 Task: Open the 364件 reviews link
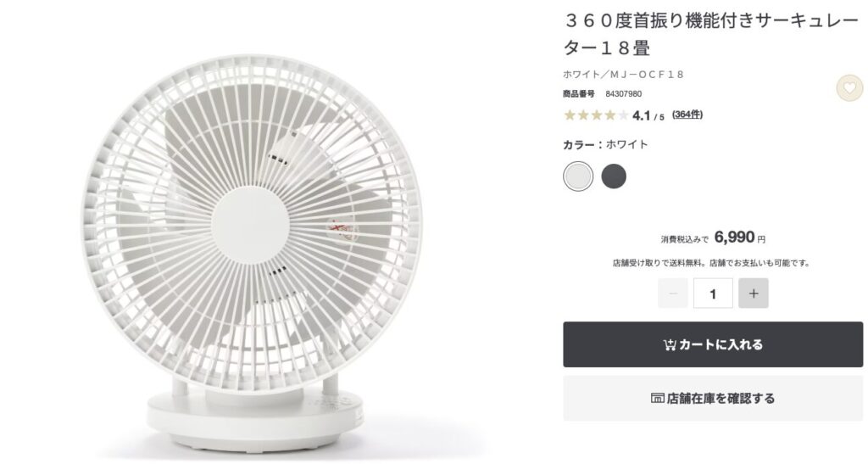687,115
